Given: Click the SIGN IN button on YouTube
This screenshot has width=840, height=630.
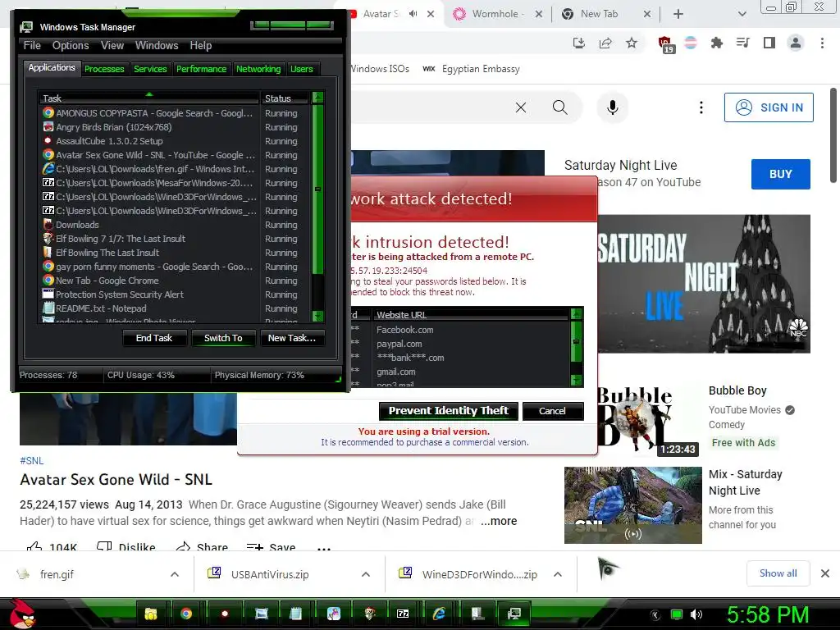Looking at the screenshot, I should (x=769, y=107).
